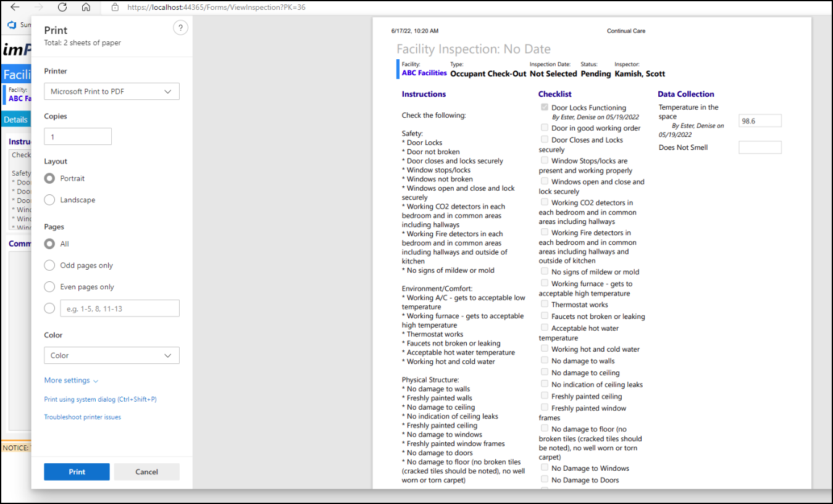Choose Odd pages only
Image resolution: width=833 pixels, height=504 pixels.
(49, 265)
